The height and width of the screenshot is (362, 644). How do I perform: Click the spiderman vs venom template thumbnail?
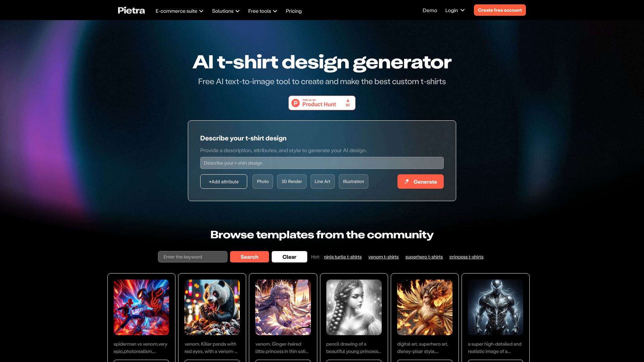pos(141,307)
